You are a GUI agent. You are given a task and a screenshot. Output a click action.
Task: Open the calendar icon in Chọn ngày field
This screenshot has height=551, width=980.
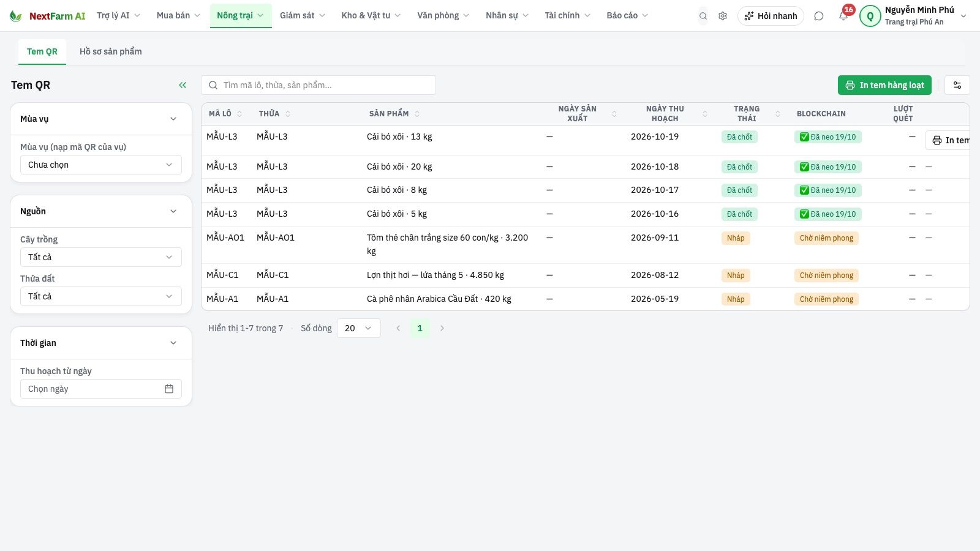pos(169,389)
